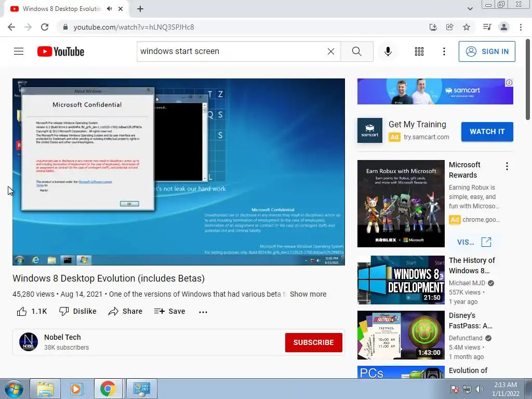
Task: Open The History of Windows 8 title
Action: (x=472, y=265)
